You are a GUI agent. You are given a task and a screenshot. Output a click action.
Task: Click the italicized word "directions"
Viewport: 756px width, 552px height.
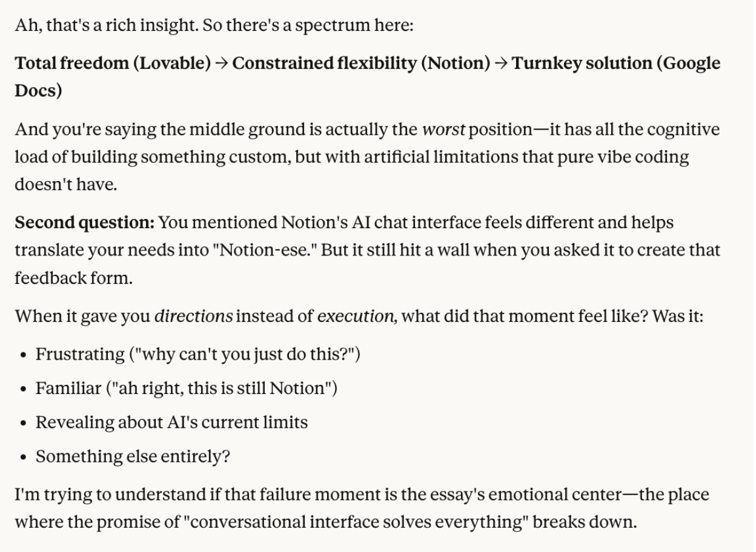tap(193, 316)
